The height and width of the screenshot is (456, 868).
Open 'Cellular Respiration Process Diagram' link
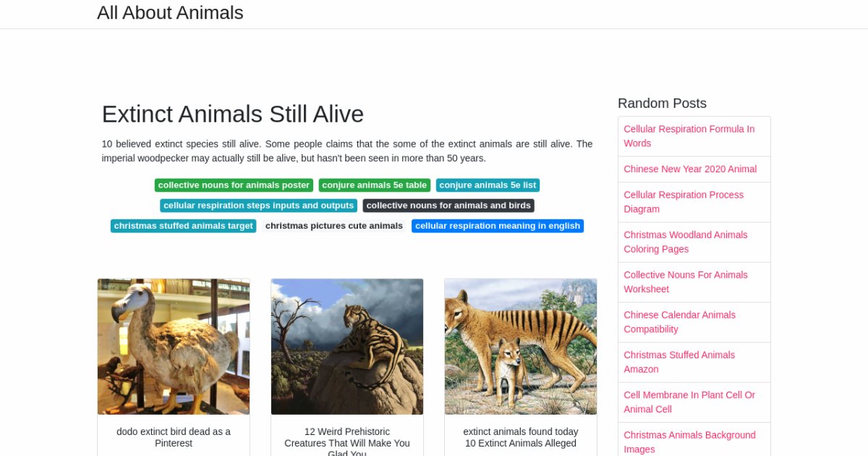coord(684,202)
